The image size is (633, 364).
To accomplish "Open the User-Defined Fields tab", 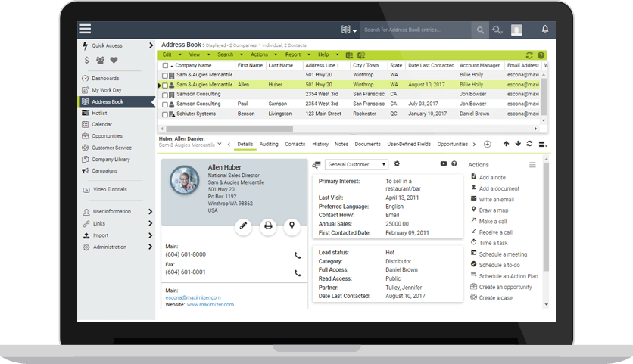I will click(x=409, y=144).
